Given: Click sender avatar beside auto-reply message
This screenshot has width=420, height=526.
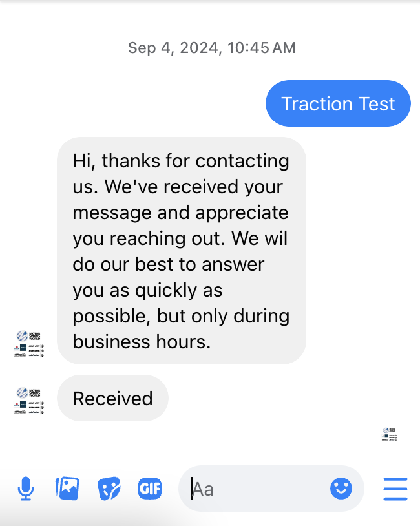Looking at the screenshot, I should point(29,344).
